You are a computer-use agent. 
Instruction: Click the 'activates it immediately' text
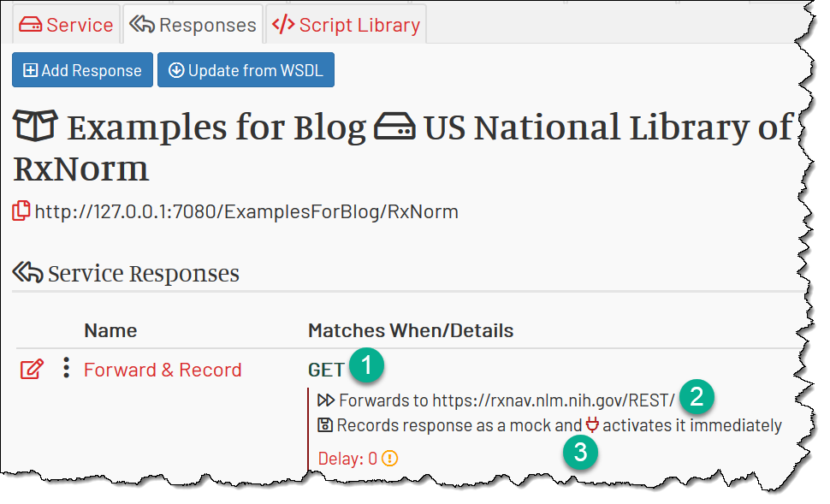692,425
